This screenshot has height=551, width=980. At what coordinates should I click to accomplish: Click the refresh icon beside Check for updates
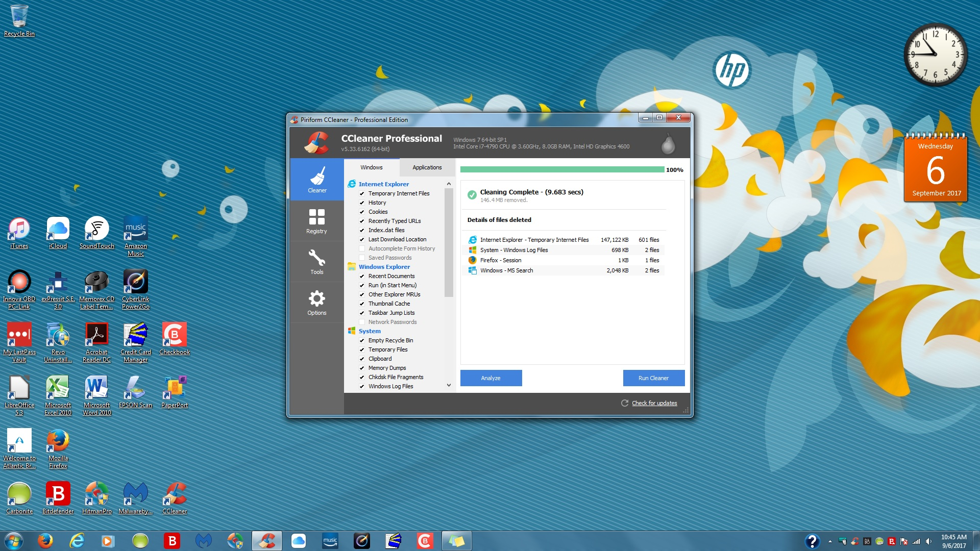(624, 403)
